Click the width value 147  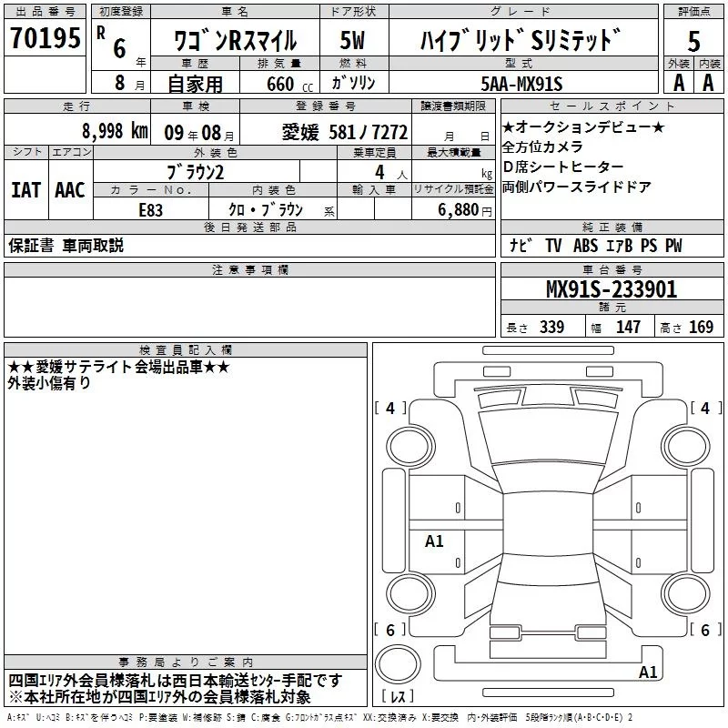pos(628,327)
